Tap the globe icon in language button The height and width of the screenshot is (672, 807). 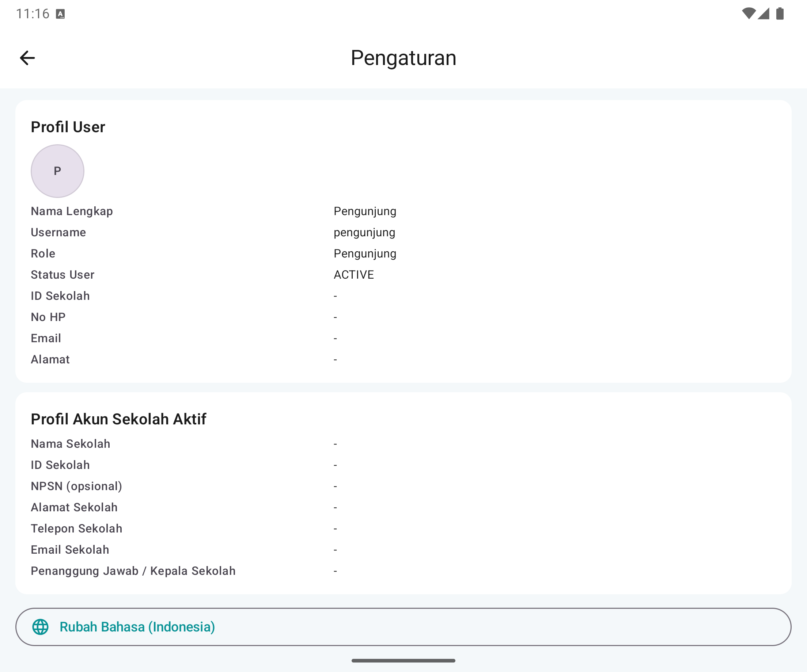pyautogui.click(x=40, y=627)
